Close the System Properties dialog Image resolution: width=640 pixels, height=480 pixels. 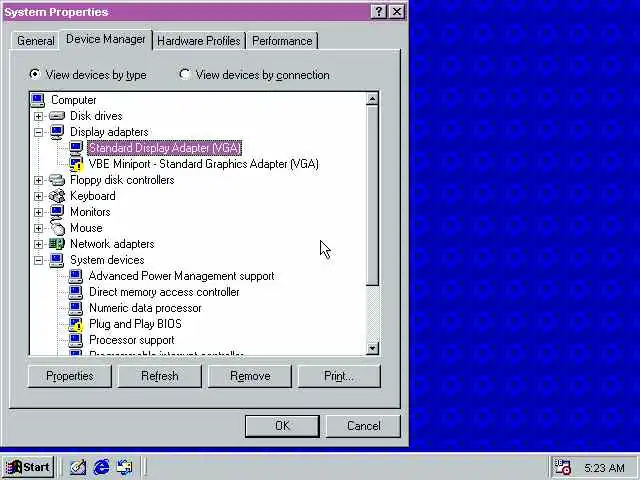397,11
